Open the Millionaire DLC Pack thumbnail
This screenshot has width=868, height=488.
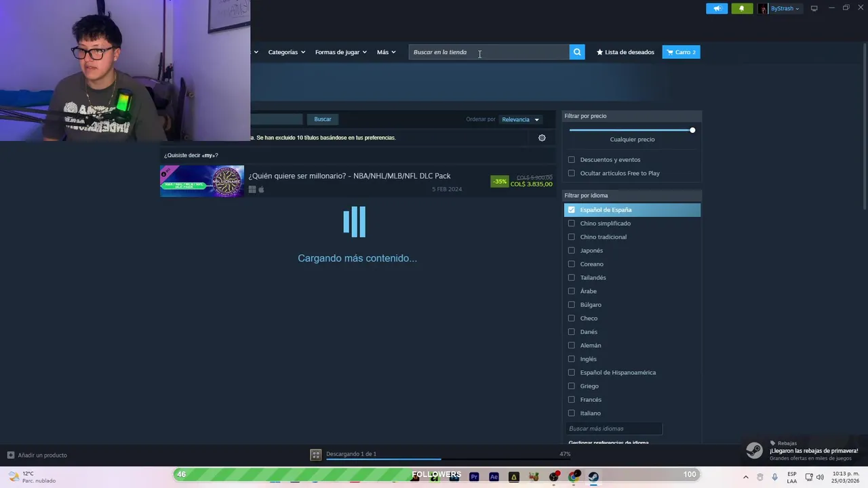(x=202, y=181)
